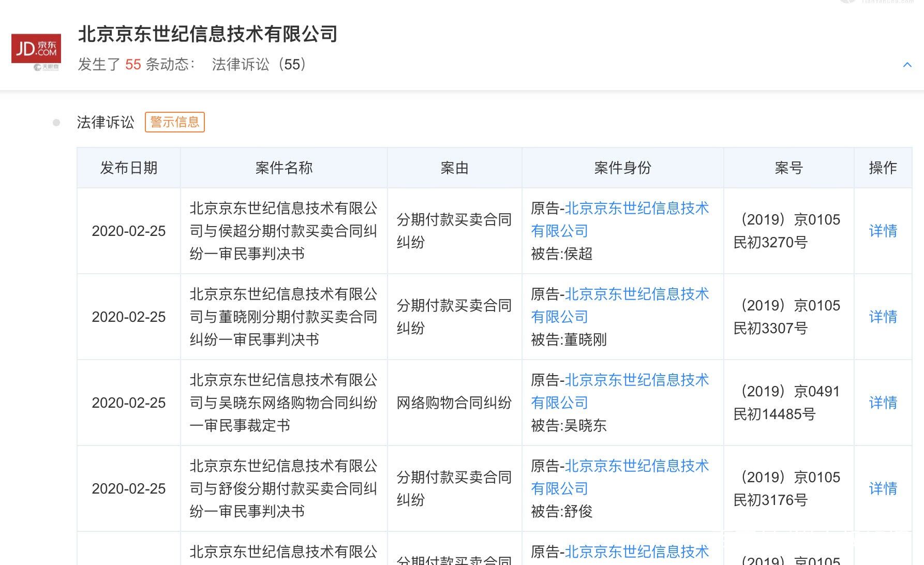Viewport: 924px width, 565px height.
Task: Open 详情 for case 民初3307号
Action: (x=883, y=317)
